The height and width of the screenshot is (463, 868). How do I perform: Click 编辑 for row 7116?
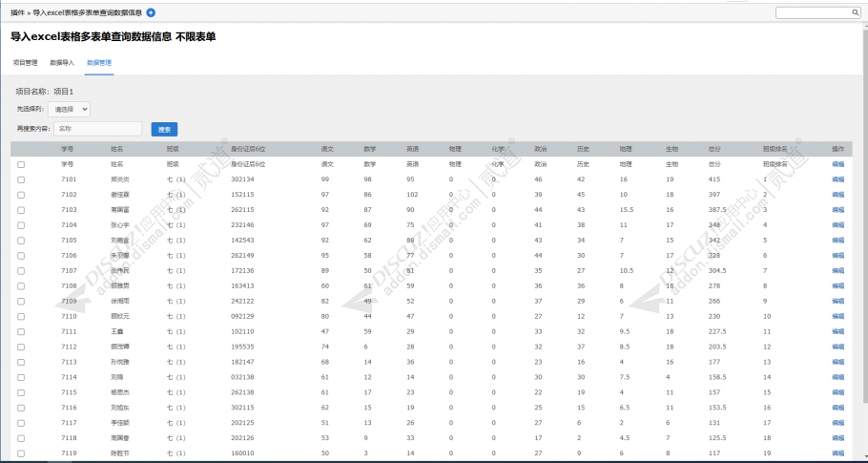tap(838, 409)
